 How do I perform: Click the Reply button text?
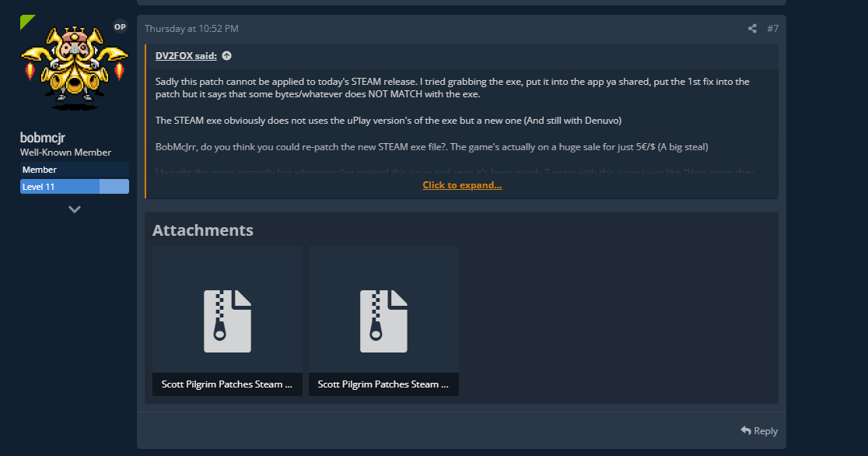(765, 431)
